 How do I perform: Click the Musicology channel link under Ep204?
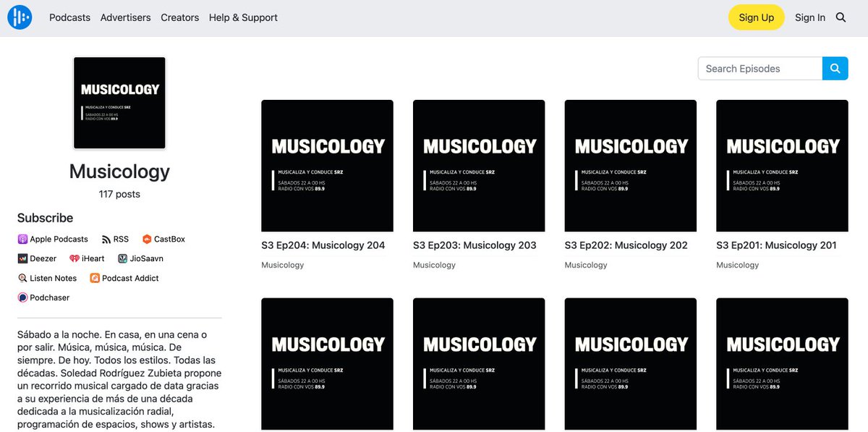(283, 265)
